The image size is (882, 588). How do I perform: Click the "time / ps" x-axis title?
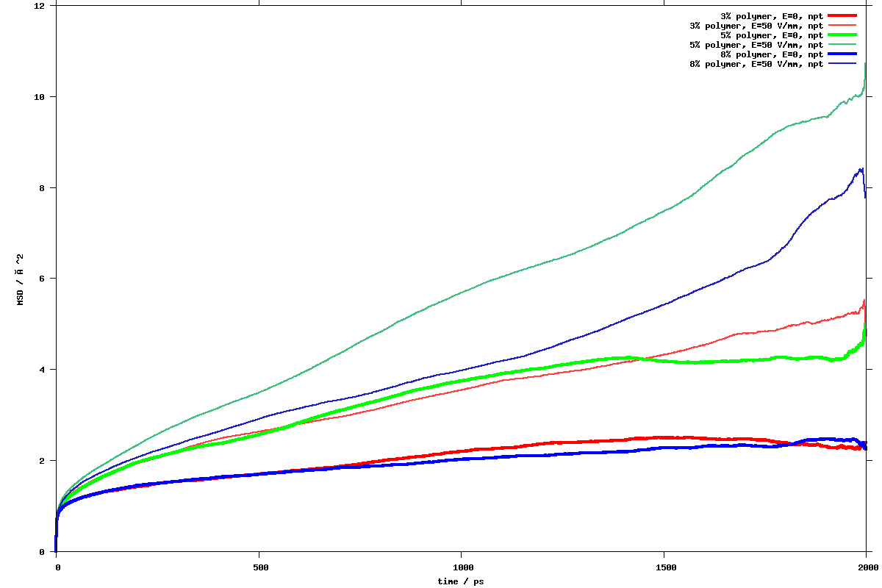coord(461,581)
